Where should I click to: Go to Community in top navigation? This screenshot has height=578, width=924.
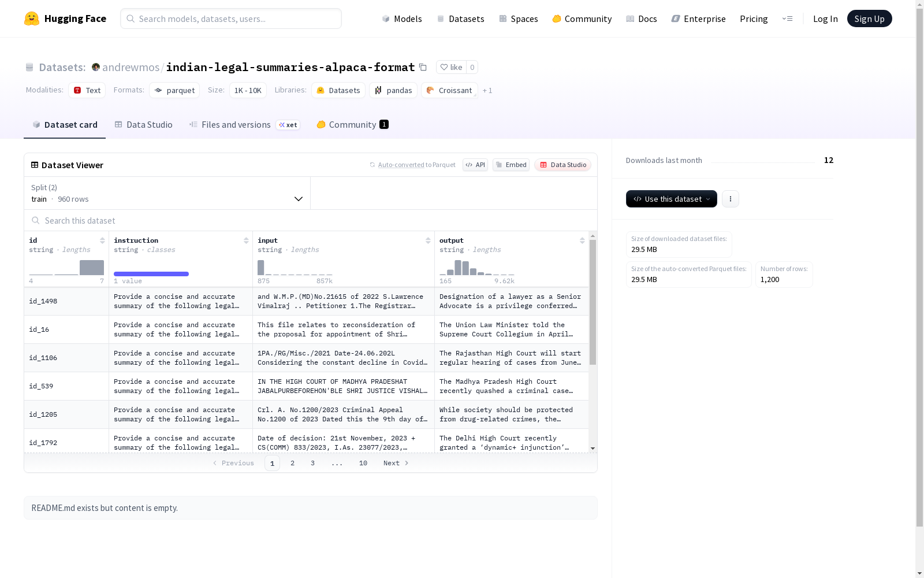point(582,18)
